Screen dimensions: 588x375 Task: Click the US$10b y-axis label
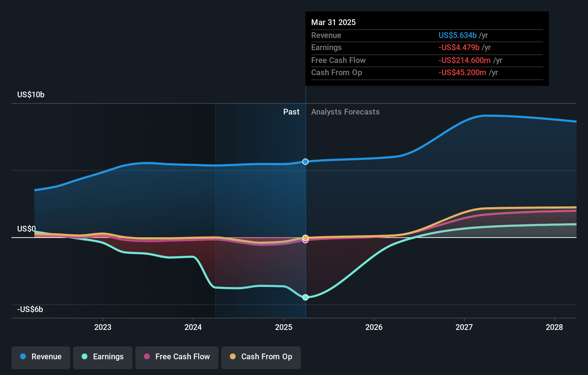point(31,94)
